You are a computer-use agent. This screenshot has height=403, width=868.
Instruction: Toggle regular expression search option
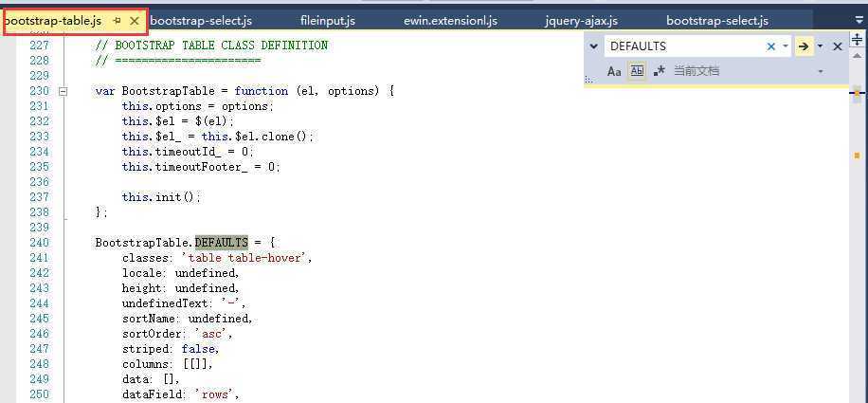click(659, 71)
